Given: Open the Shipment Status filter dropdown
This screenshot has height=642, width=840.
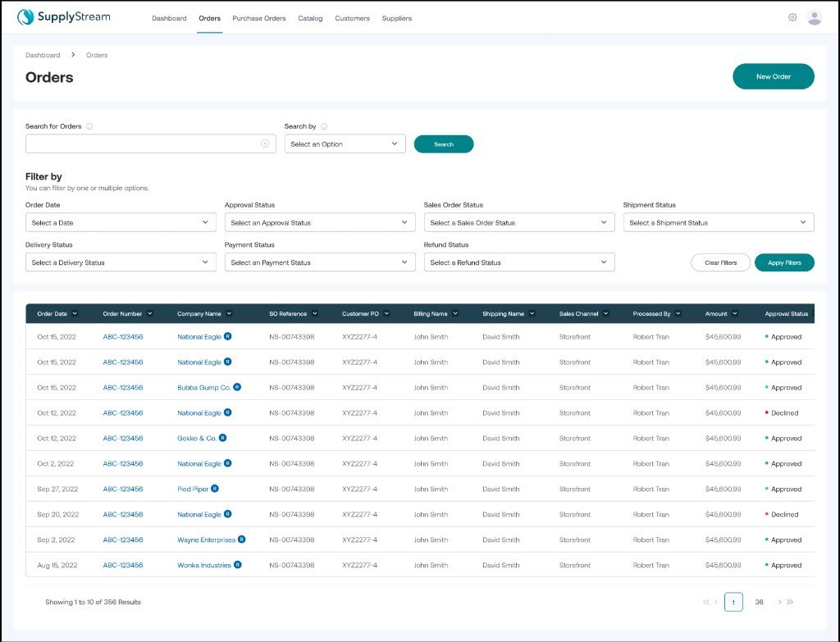Looking at the screenshot, I should 719,222.
